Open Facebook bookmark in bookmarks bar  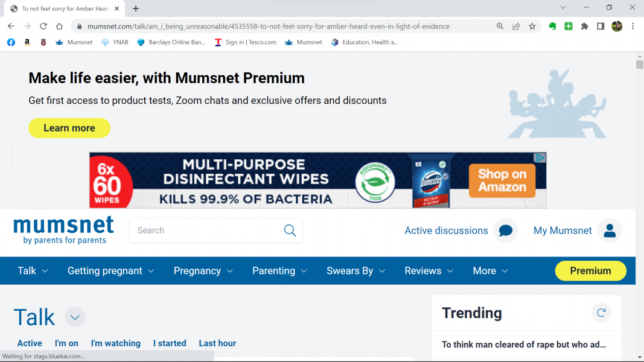click(x=11, y=42)
